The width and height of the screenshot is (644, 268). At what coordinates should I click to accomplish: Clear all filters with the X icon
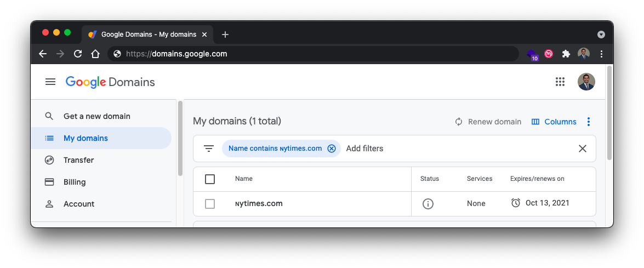point(582,149)
